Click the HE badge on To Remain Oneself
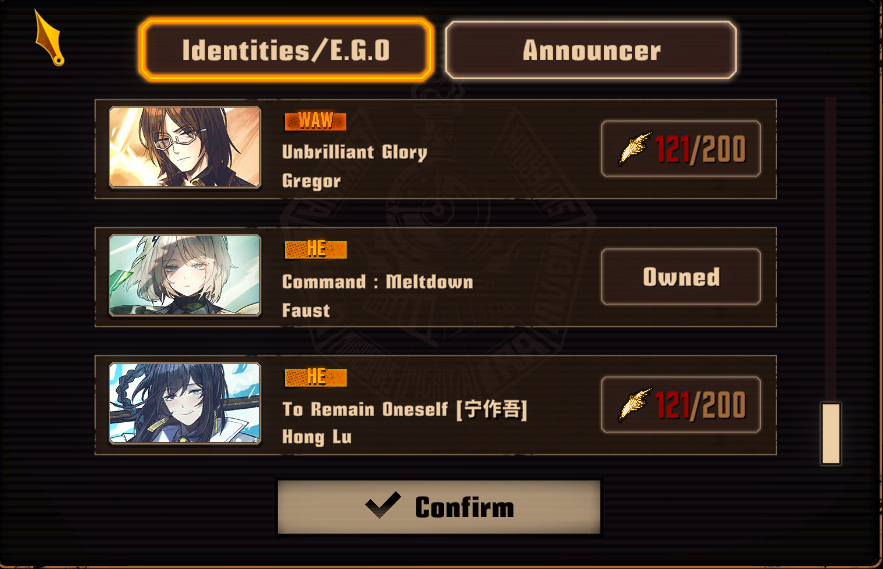This screenshot has width=883, height=569. pos(315,377)
